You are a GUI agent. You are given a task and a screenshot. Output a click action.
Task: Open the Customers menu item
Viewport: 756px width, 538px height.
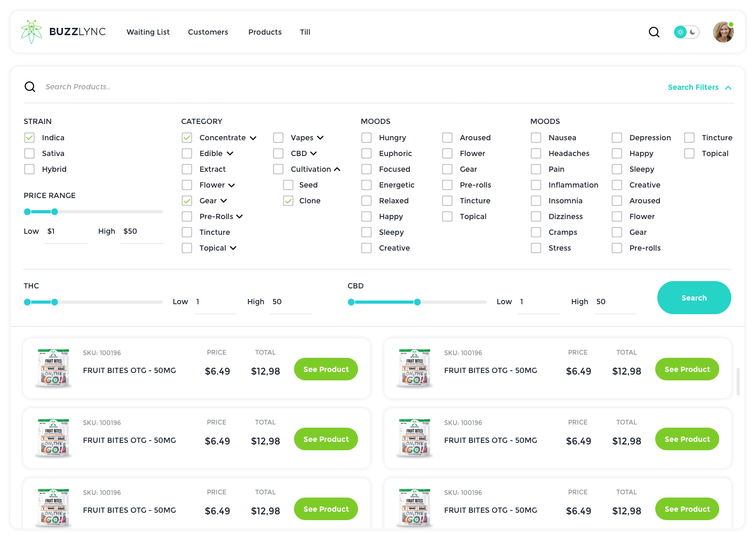pyautogui.click(x=208, y=32)
